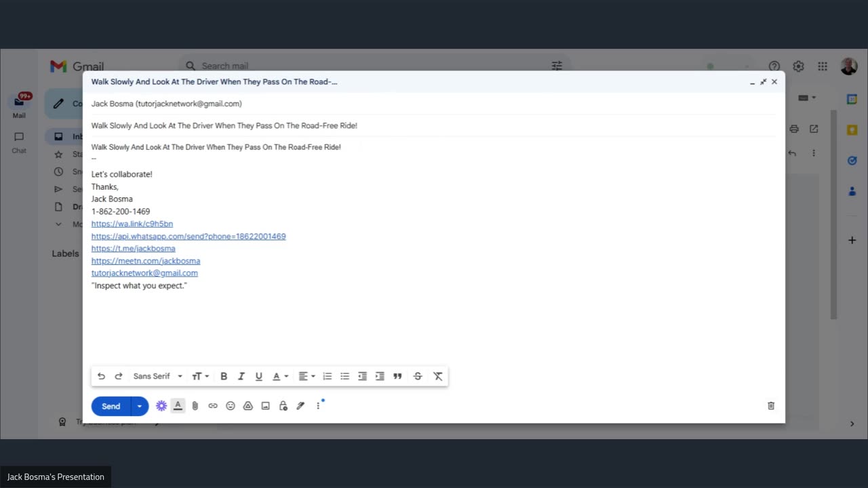Switch to Chat in left rail

(x=19, y=142)
